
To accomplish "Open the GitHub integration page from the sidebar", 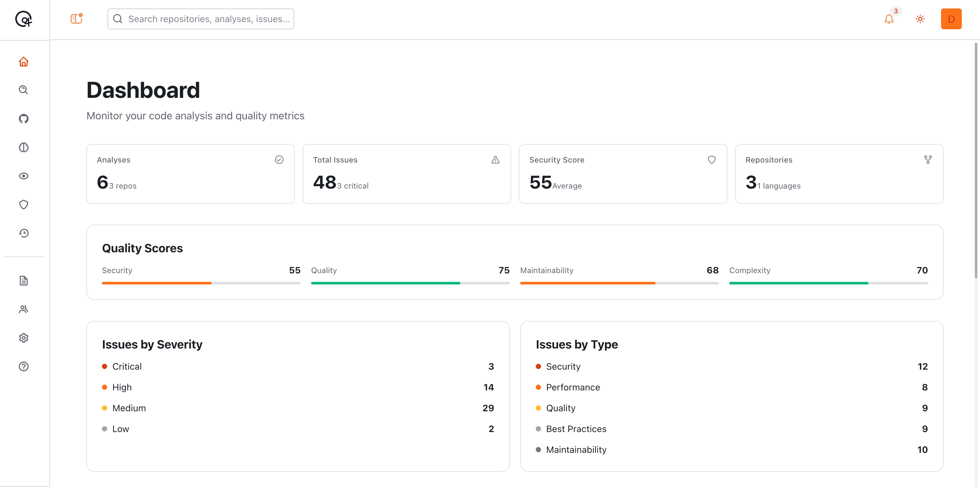I will click(x=24, y=118).
